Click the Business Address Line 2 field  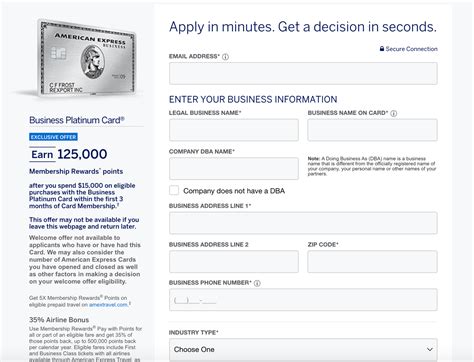point(234,261)
